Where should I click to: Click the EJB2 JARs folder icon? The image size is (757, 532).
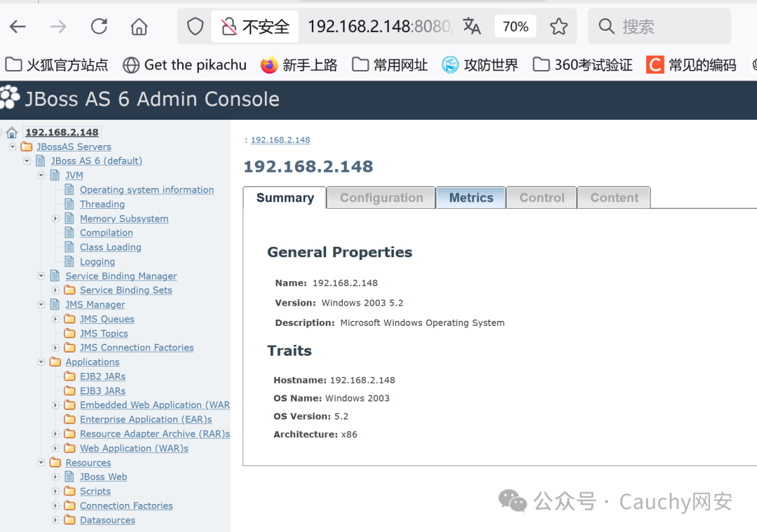tap(70, 376)
